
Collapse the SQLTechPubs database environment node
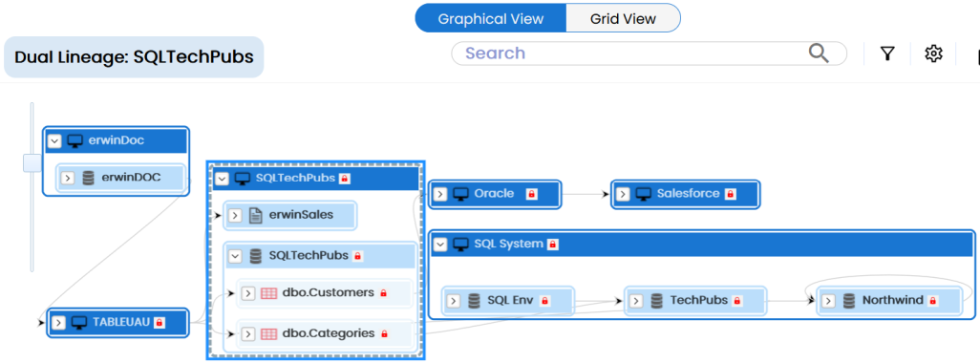[236, 256]
